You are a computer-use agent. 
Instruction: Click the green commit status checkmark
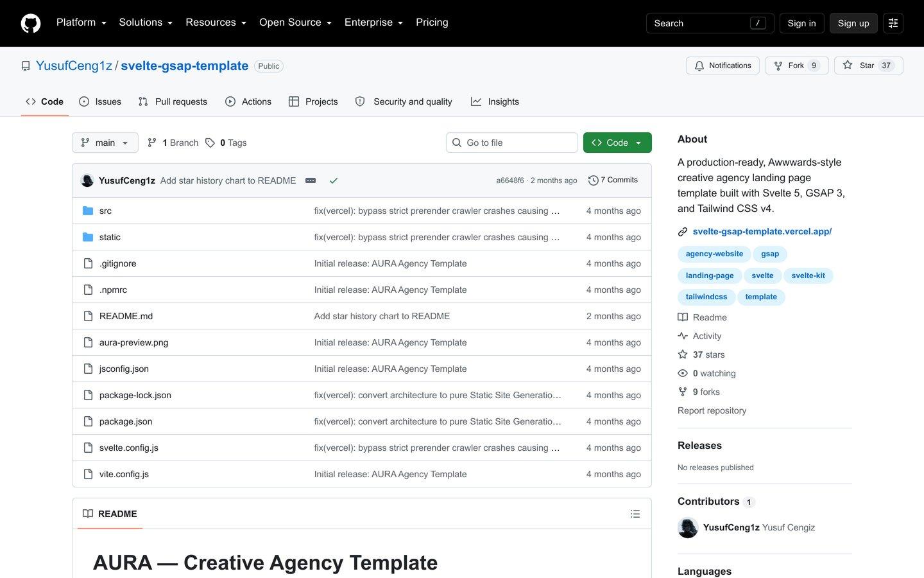[x=334, y=180]
